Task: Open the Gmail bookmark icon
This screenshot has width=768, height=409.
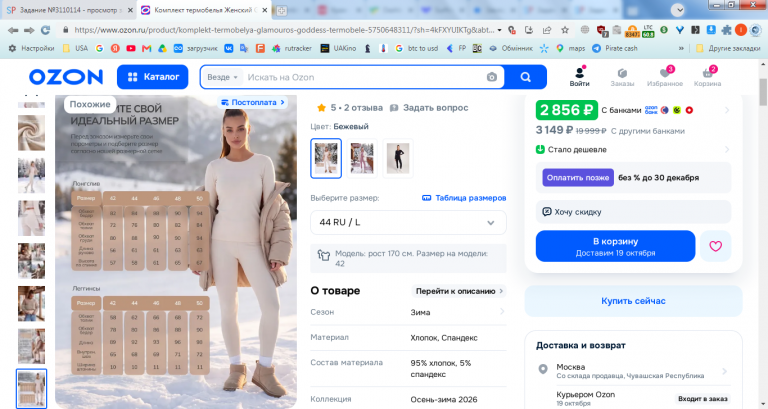Action: click(x=146, y=48)
